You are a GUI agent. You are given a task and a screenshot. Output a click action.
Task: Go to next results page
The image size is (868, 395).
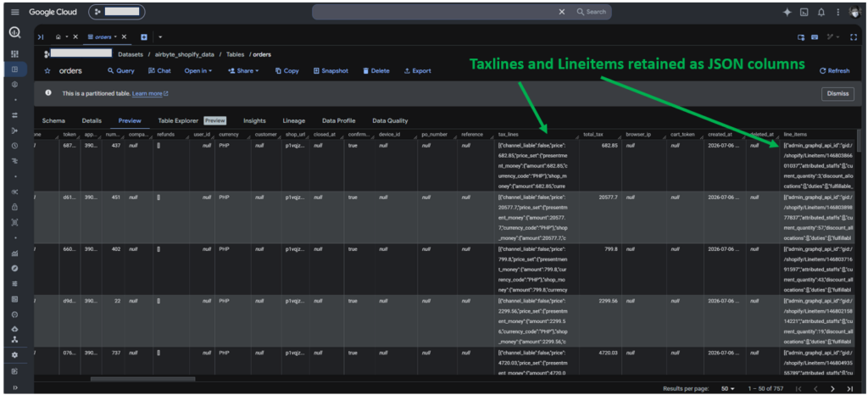(x=832, y=389)
